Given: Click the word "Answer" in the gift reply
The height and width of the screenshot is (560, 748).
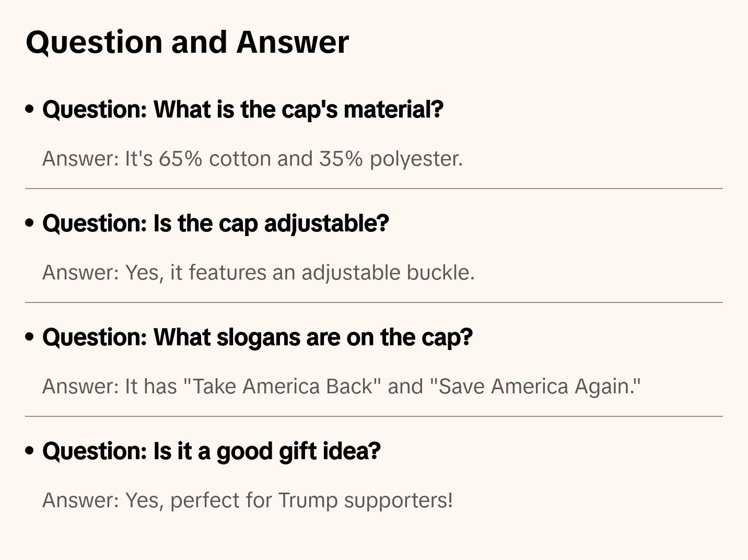Looking at the screenshot, I should point(80,500).
